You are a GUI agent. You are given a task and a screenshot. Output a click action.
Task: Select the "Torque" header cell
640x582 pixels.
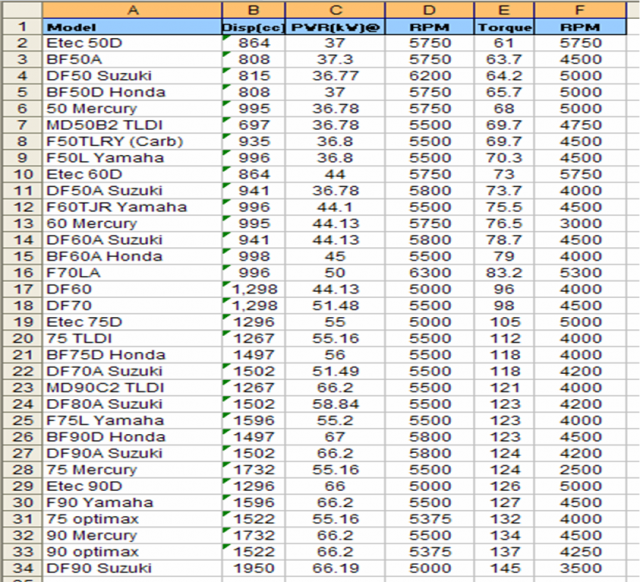tap(503, 27)
